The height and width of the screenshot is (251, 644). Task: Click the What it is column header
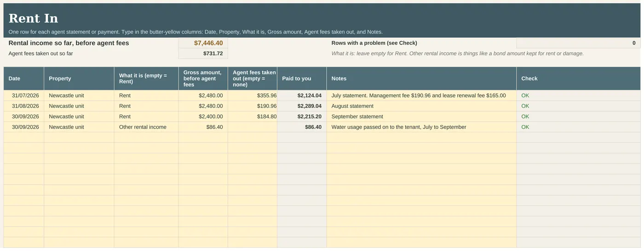click(146, 79)
